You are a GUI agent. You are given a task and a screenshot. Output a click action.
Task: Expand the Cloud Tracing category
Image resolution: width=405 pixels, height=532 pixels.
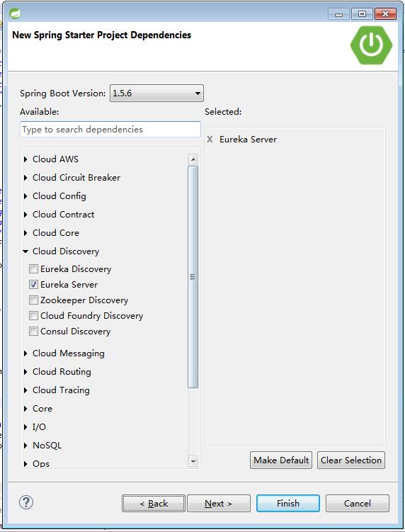pos(25,390)
